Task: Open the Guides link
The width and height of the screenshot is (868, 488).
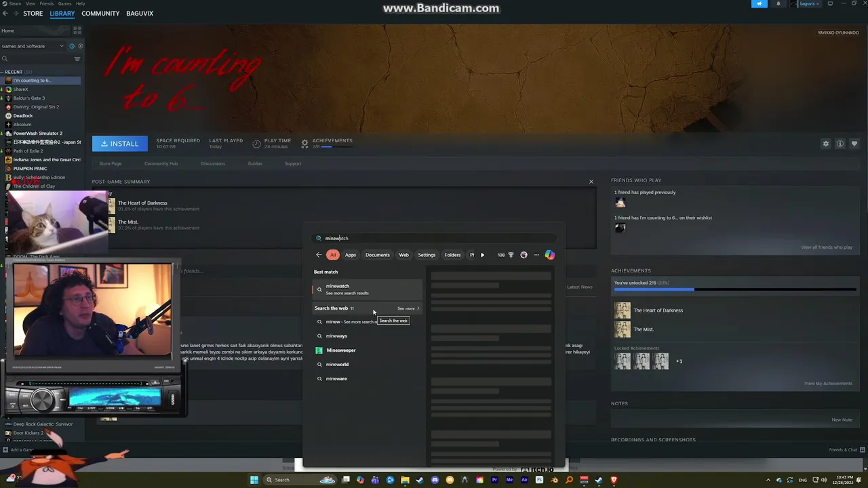Action: click(x=255, y=163)
